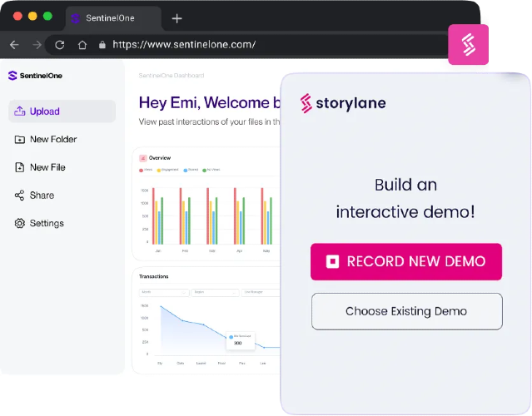The width and height of the screenshot is (532, 416).
Task: Click the New Folder icon
Action: coord(20,139)
